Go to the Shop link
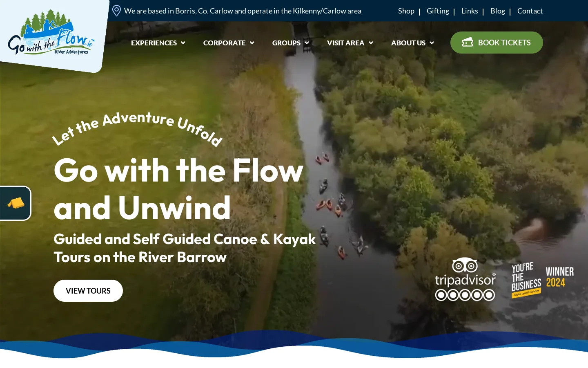 tap(406, 11)
